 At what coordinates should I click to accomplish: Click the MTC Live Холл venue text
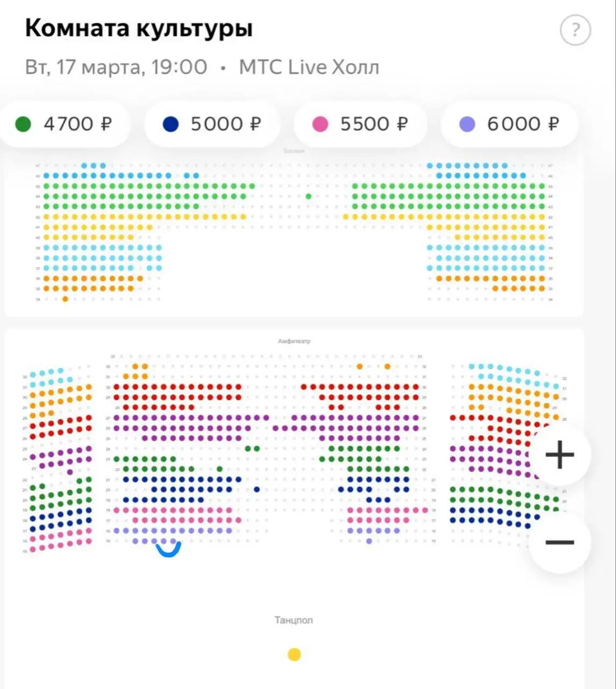coord(309,67)
